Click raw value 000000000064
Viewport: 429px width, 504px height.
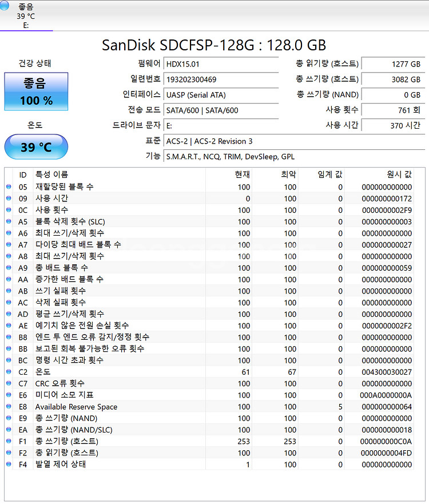[387, 407]
